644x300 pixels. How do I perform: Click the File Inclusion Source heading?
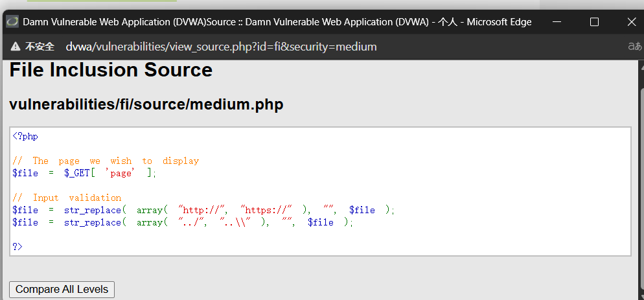point(111,70)
